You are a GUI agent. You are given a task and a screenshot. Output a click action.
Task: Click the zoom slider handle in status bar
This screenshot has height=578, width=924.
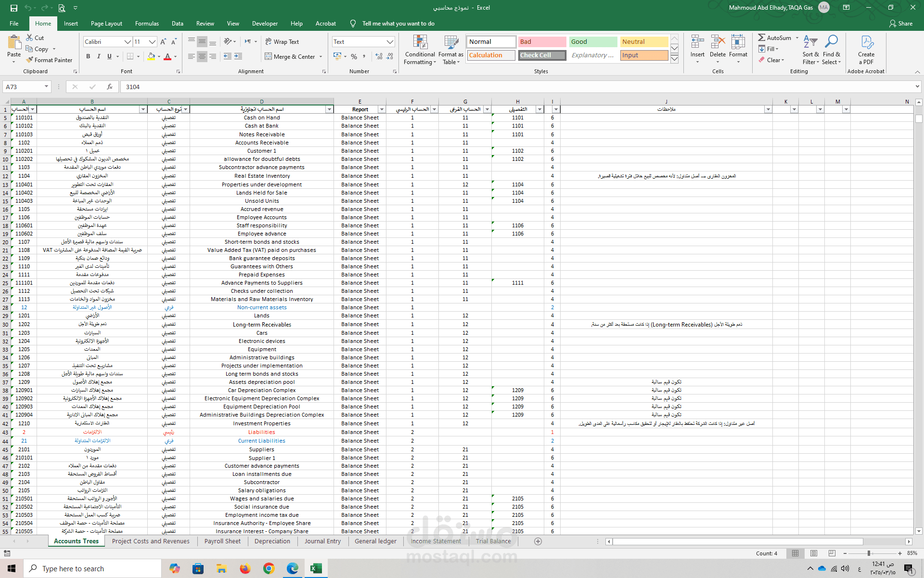[869, 553]
